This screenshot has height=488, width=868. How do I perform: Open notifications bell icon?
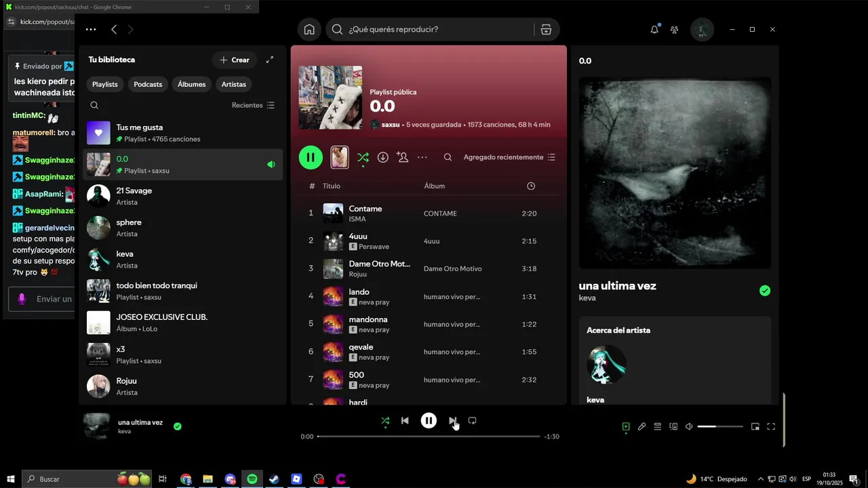click(654, 30)
